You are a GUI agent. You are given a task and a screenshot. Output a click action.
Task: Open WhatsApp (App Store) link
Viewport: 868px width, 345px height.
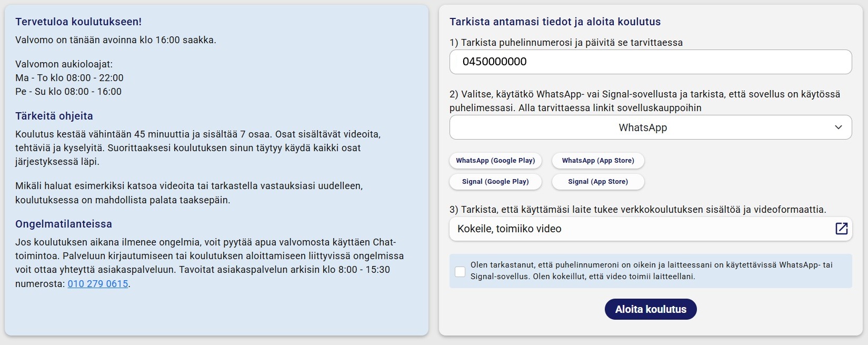click(597, 161)
